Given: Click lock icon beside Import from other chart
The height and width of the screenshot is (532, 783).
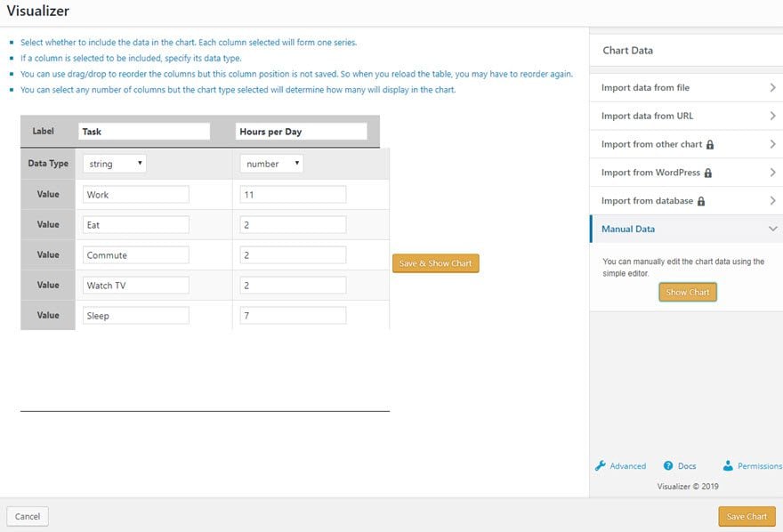Looking at the screenshot, I should (x=710, y=145).
